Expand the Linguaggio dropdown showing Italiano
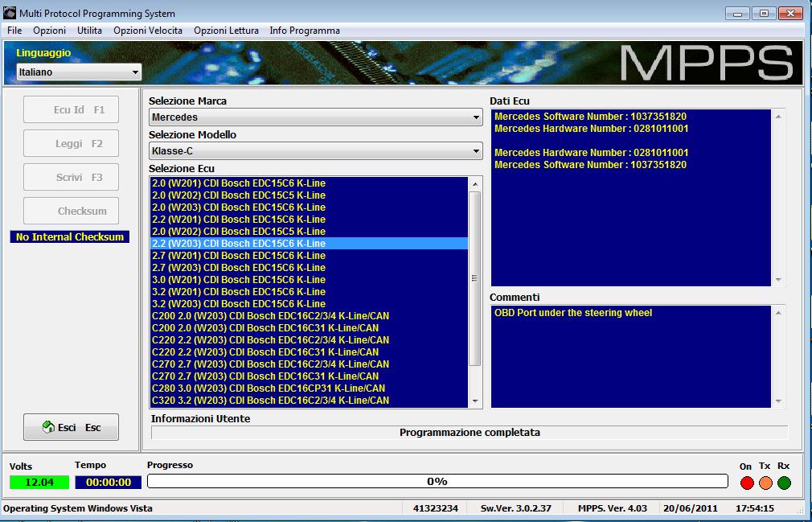Screen dimensions: 812x522 pyautogui.click(x=79, y=72)
